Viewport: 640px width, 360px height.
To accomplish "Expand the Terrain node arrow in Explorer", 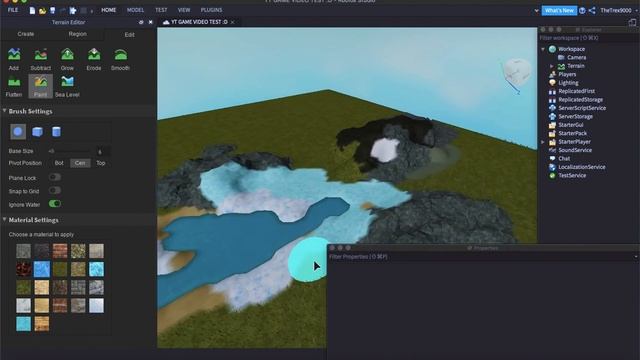I will coord(552,66).
